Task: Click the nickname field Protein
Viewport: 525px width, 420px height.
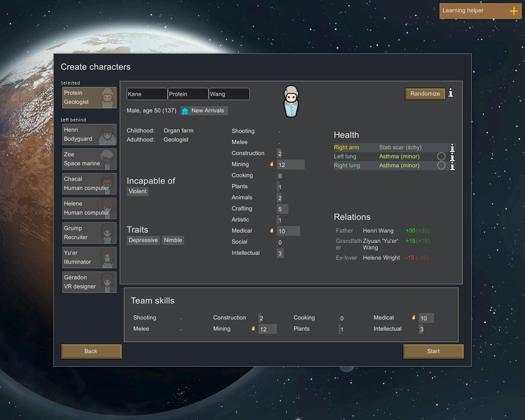Action: (x=188, y=94)
